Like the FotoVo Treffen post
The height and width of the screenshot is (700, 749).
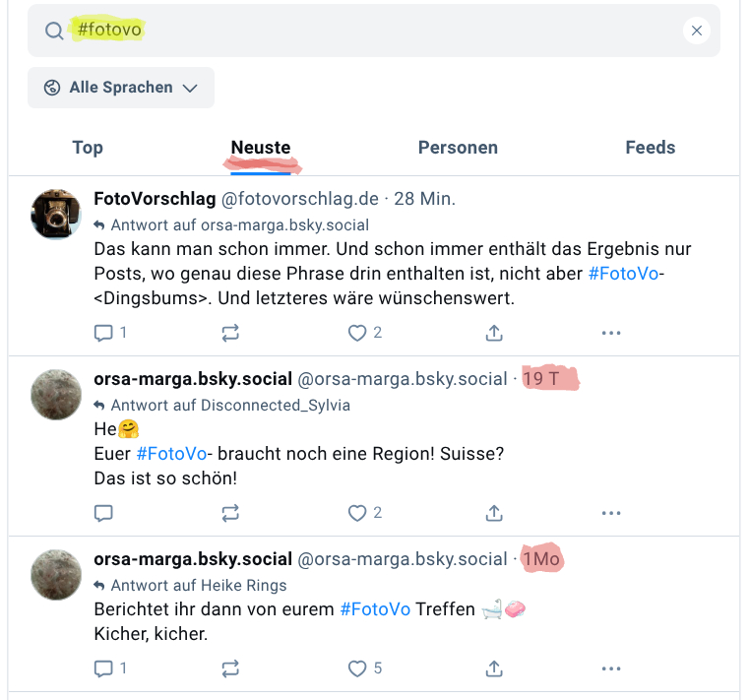click(357, 668)
